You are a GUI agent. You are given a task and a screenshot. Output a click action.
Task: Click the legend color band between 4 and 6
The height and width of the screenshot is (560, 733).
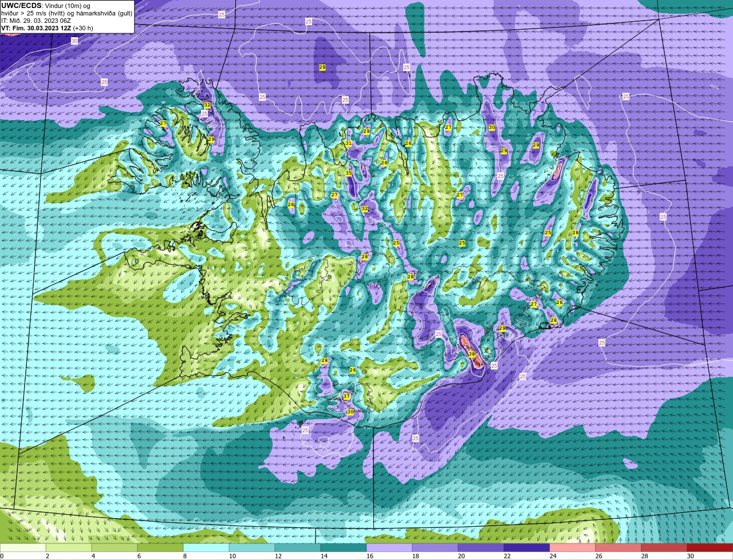[115, 547]
